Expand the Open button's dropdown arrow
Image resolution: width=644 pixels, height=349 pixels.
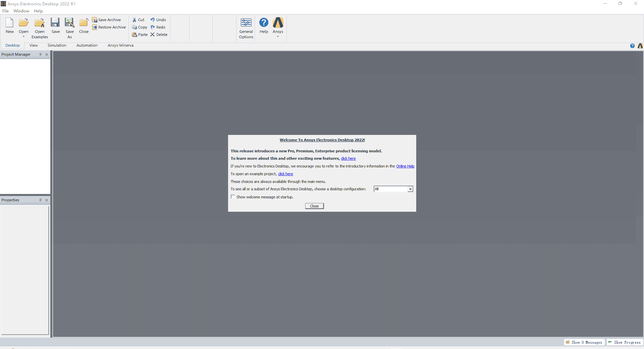(x=23, y=36)
